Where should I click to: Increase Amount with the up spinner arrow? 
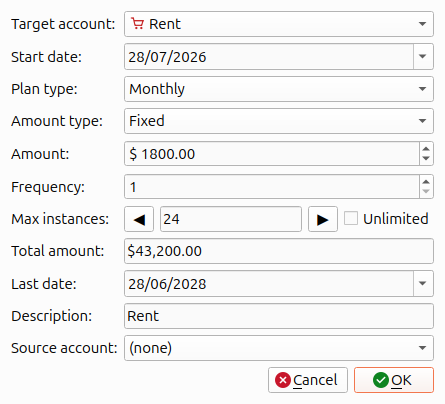426,149
